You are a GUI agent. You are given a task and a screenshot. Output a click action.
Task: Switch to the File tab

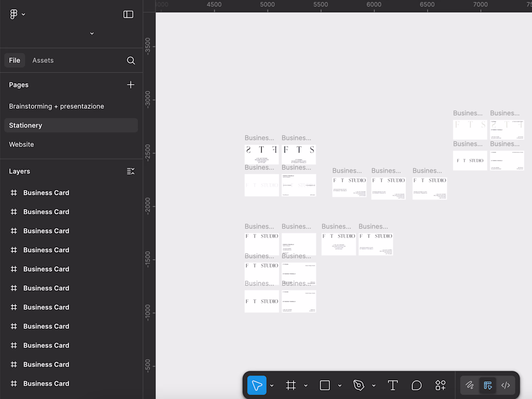coord(15,60)
